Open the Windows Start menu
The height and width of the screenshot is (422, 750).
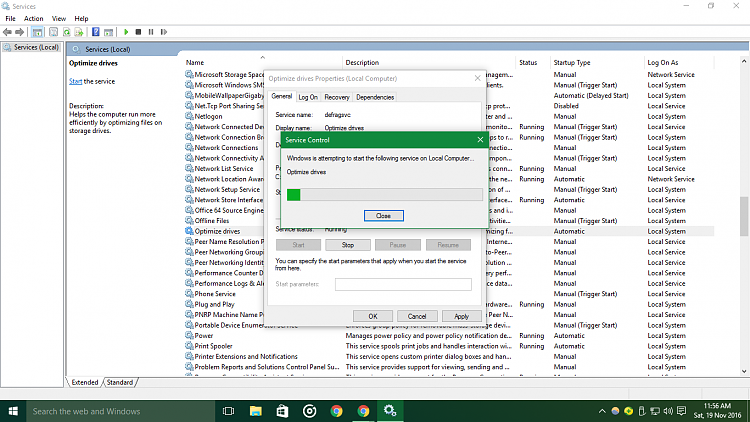coord(13,411)
